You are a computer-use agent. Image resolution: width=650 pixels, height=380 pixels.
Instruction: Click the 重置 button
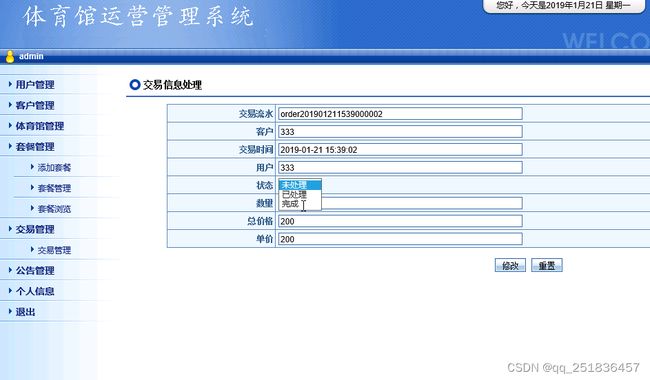tap(546, 265)
